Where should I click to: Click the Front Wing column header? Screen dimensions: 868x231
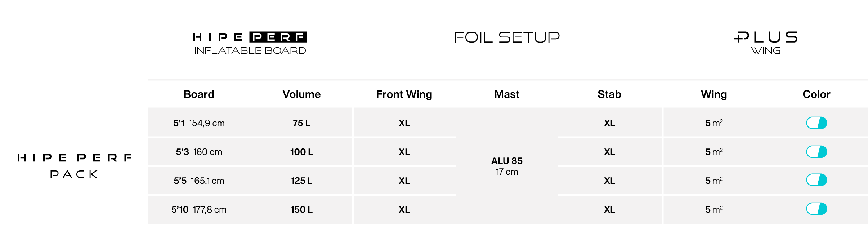[x=404, y=94]
